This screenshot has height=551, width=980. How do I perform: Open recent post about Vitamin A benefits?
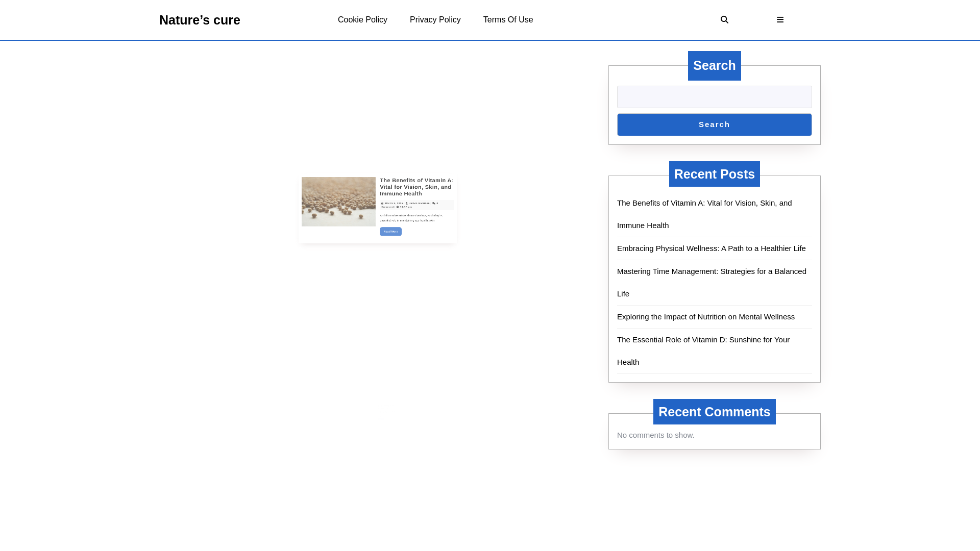[704, 214]
